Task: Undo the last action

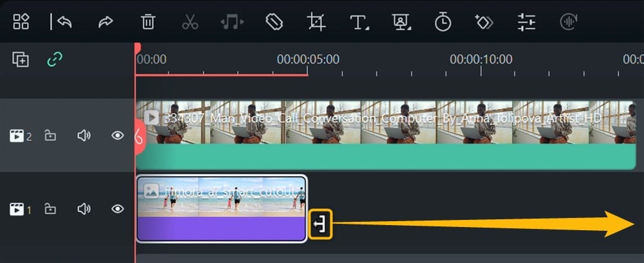Action: coord(64,22)
